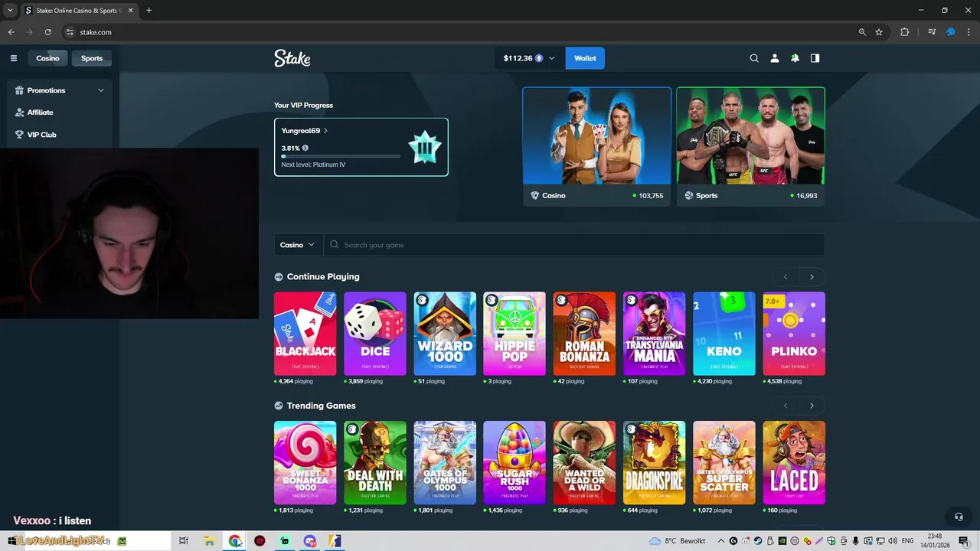The height and width of the screenshot is (551, 980).
Task: Open the hamburger sidebar menu
Action: [13, 58]
